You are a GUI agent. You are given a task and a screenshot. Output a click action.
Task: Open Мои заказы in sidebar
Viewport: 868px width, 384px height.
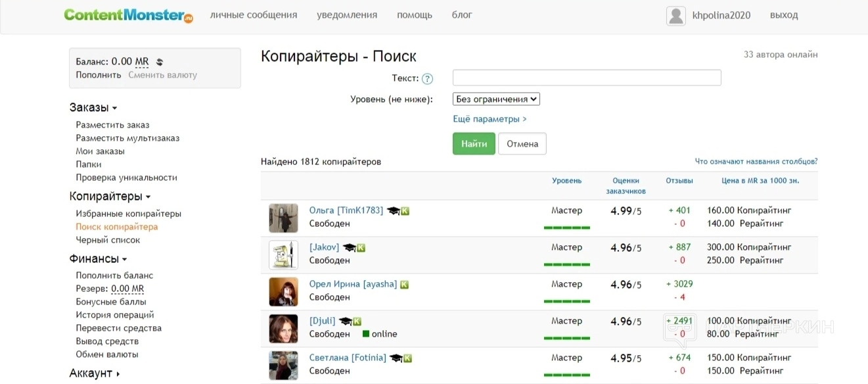(x=100, y=151)
